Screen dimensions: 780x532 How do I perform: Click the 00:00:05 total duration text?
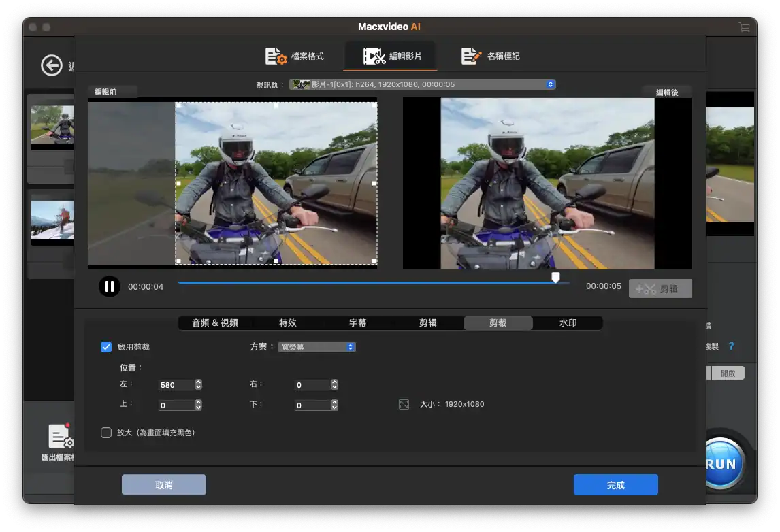pyautogui.click(x=604, y=286)
